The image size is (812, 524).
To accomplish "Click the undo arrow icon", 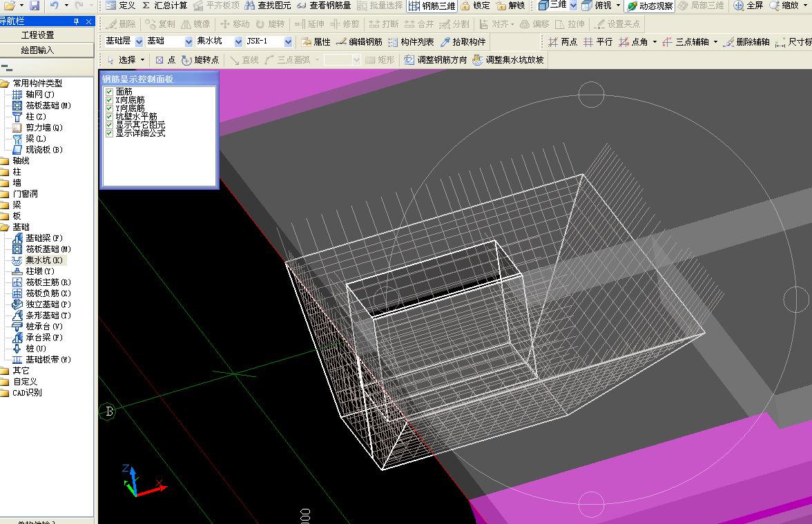I will (x=55, y=6).
